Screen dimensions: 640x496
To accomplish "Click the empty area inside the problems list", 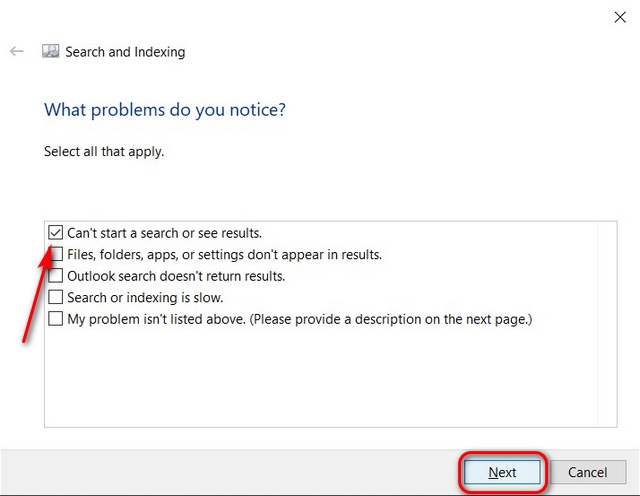I will [x=320, y=378].
